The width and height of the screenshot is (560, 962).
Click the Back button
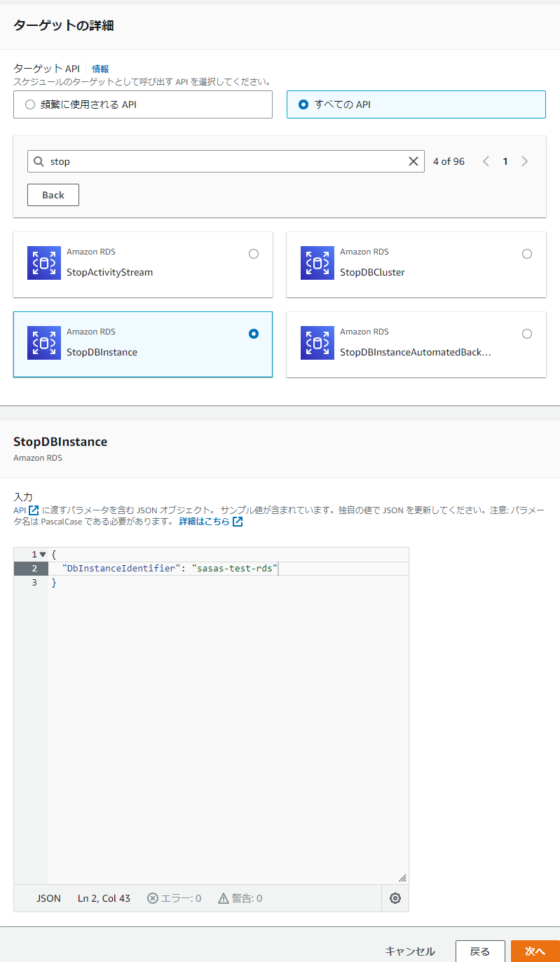(x=53, y=195)
